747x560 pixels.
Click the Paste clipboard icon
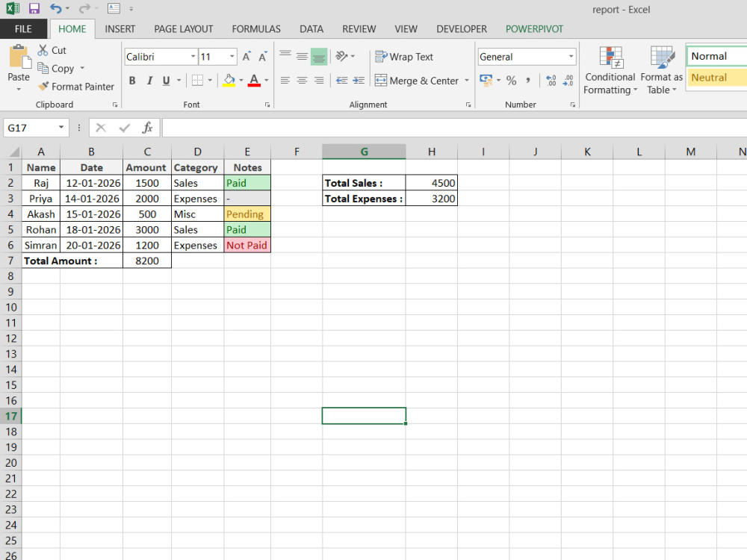19,57
